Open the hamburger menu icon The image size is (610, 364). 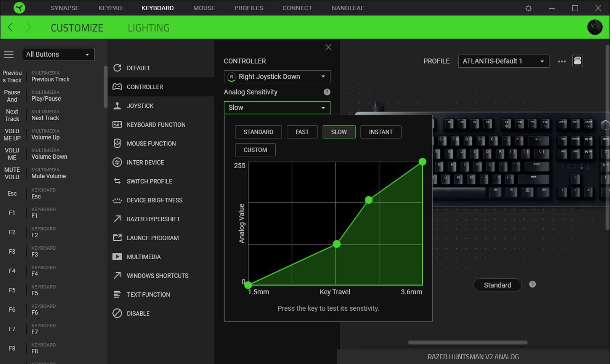click(x=9, y=54)
